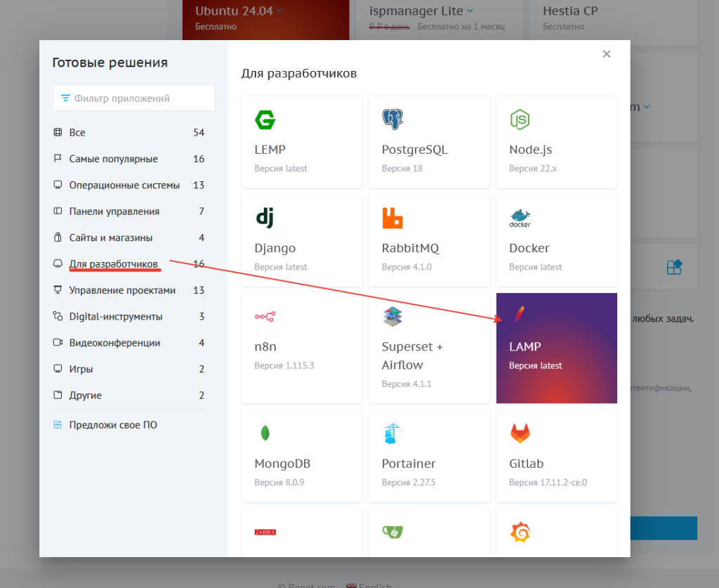Click the RabbitMQ orange icon

coord(393,218)
